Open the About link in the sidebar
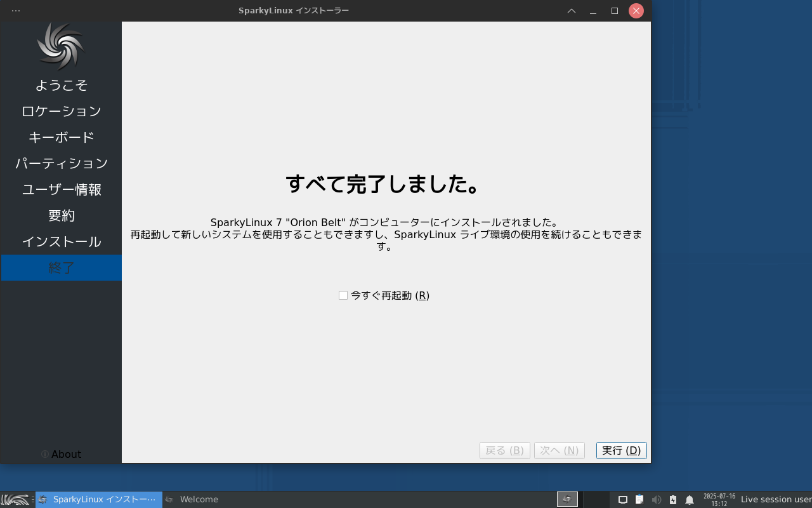812x508 pixels. point(66,454)
